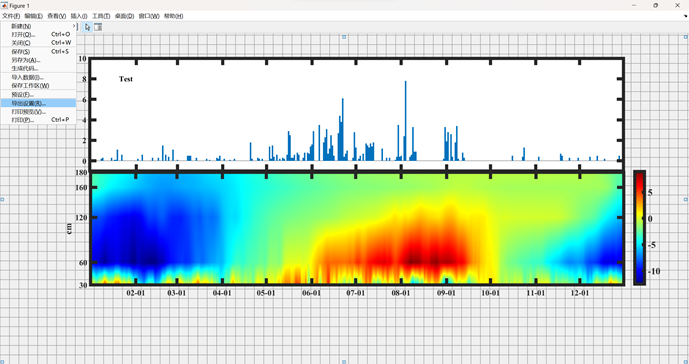
Task: Select the 'Test' text annotation in plot
Action: coord(126,79)
